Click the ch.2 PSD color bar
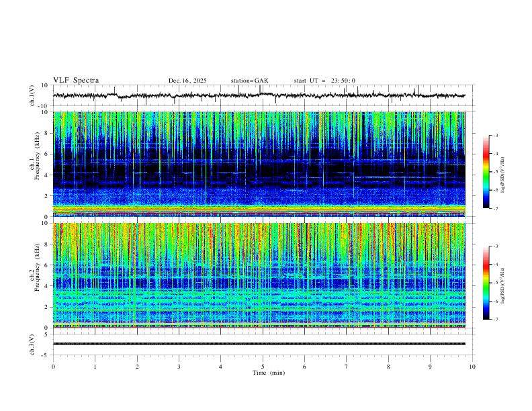Image resolution: width=532 pixels, height=411 pixels. click(486, 283)
